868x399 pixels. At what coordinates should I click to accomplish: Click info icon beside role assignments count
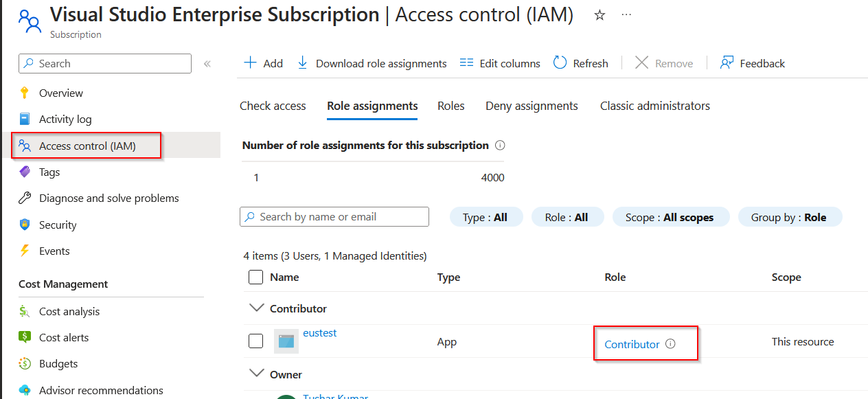pyautogui.click(x=500, y=146)
